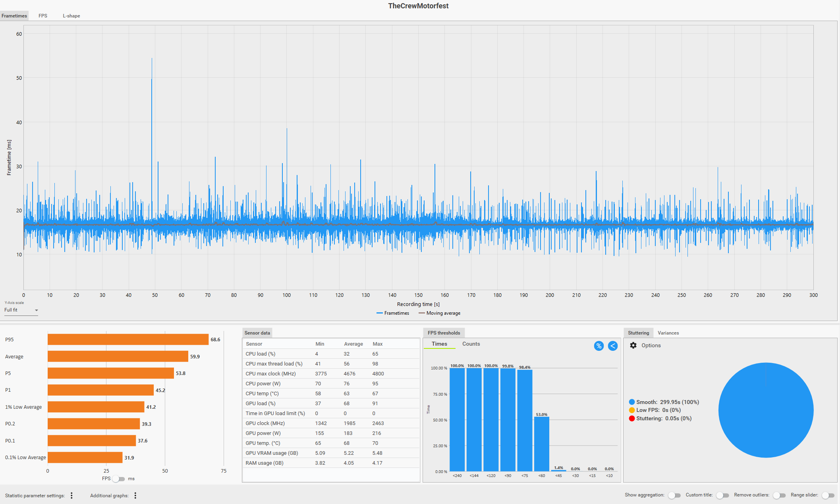The height and width of the screenshot is (504, 840).
Task: Open Y-Axis scale Full fit dropdown
Action: (x=21, y=310)
